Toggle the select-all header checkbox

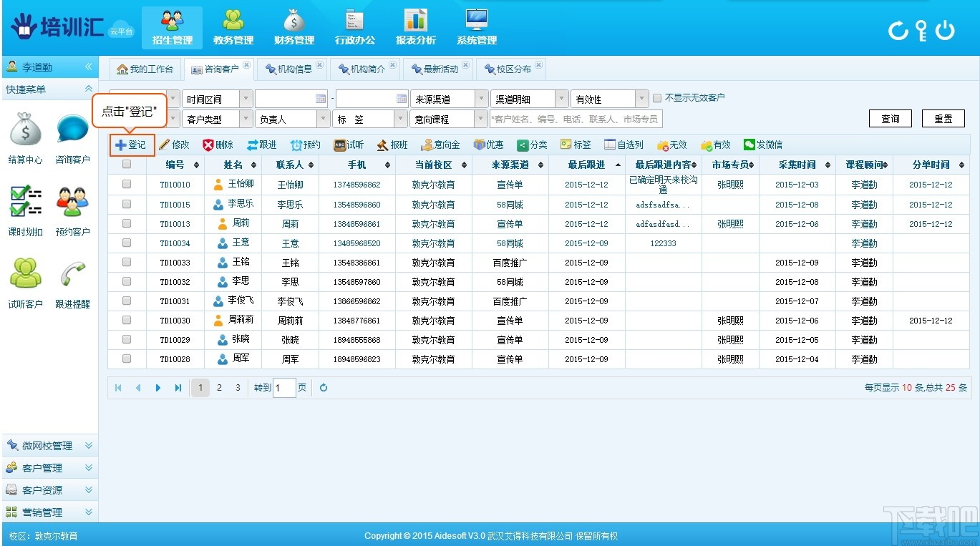coord(127,165)
